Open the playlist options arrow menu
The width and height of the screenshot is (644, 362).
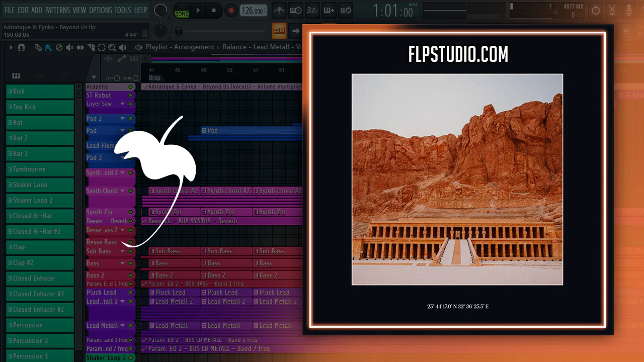11,47
